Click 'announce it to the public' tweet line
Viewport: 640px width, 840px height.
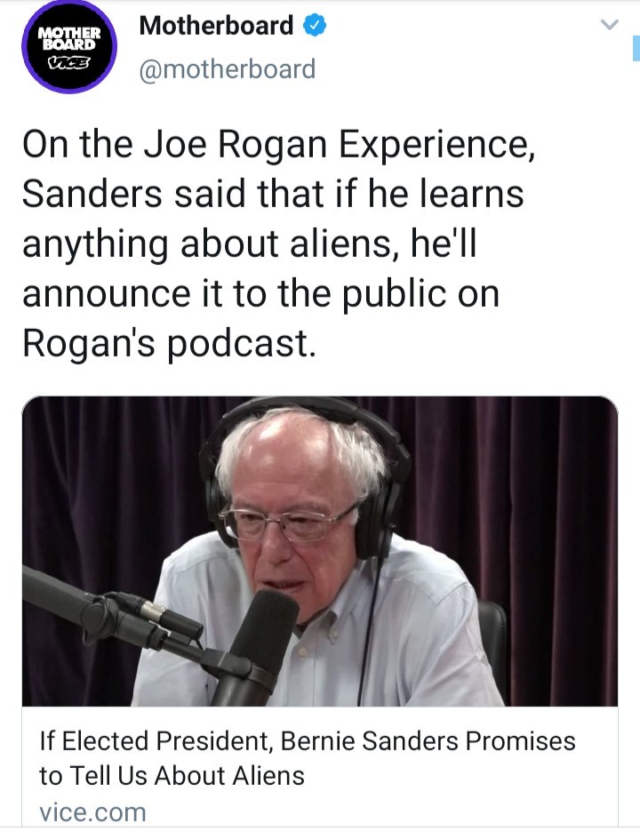[260, 293]
